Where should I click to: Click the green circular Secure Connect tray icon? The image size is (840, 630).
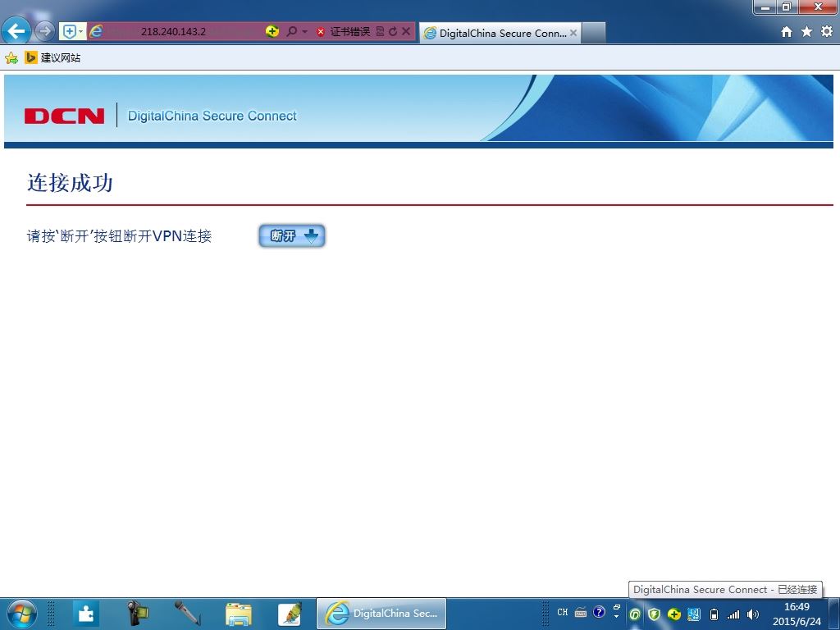(635, 614)
